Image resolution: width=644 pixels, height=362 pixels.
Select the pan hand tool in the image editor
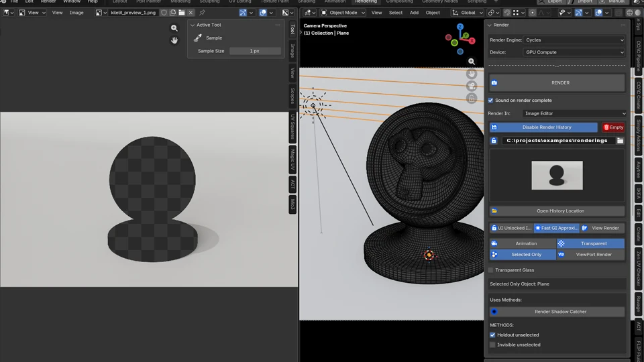pos(174,40)
